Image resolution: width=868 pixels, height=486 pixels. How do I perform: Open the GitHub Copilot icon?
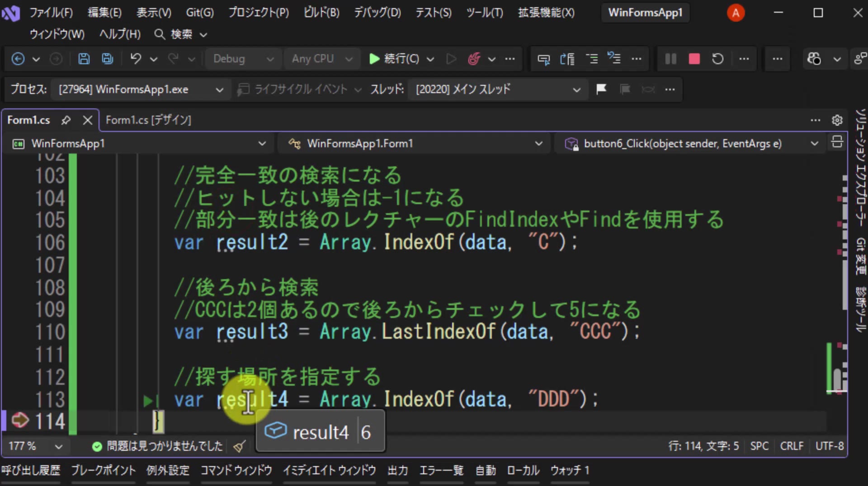click(x=814, y=59)
